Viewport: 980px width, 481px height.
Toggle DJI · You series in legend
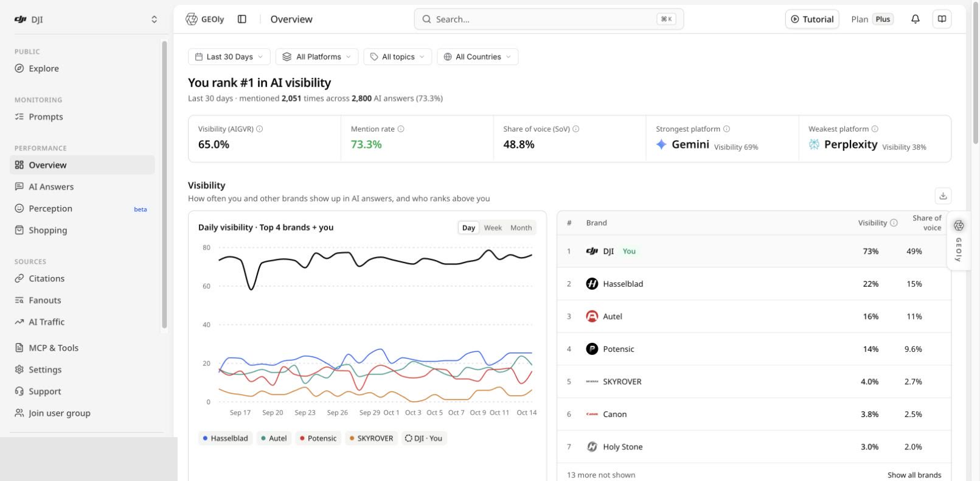coord(424,438)
